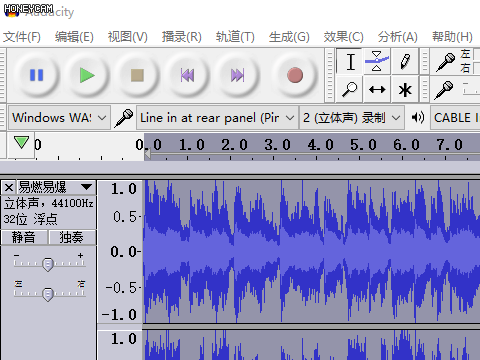
Task: Click the lower microphone meter icon
Action: (444, 90)
